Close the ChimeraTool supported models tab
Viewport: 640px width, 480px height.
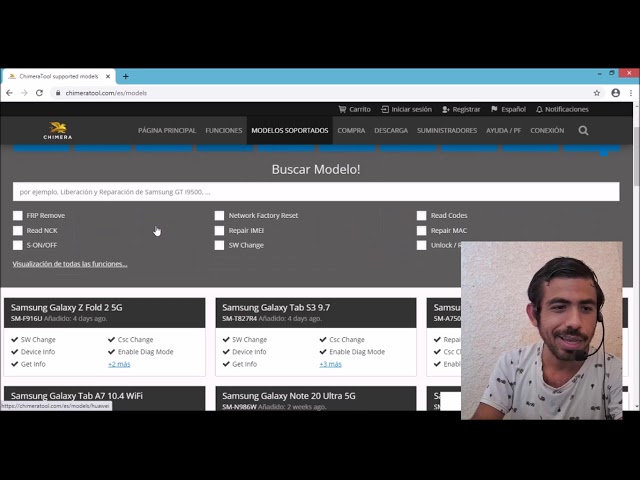tap(108, 76)
